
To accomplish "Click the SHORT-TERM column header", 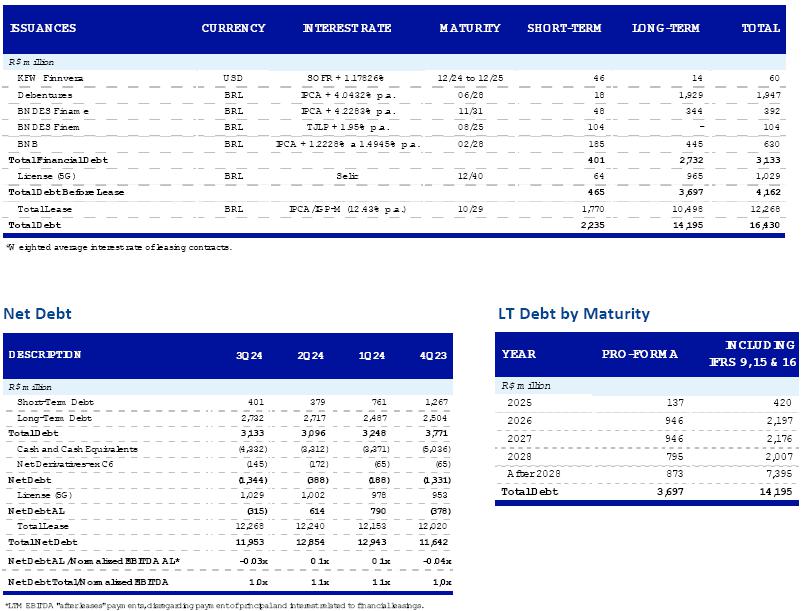I will point(564,28).
